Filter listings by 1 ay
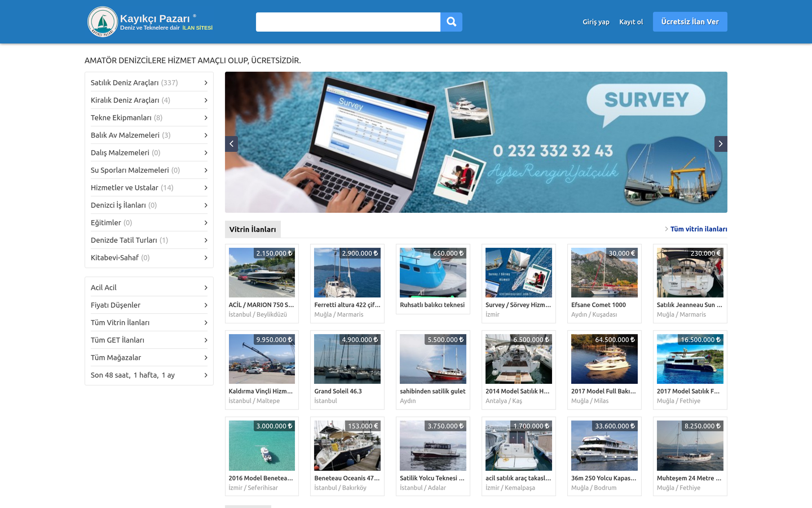 click(x=168, y=375)
